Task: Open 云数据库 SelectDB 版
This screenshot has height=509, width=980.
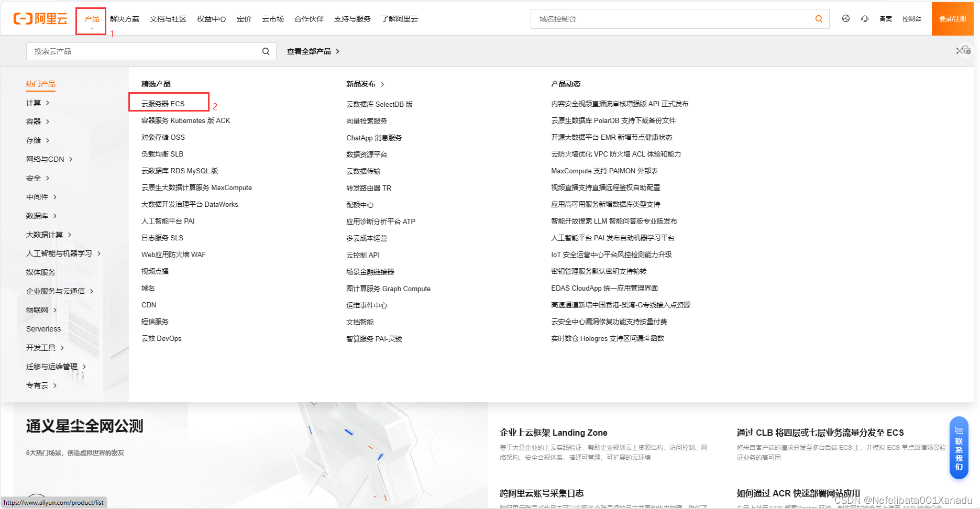Action: tap(380, 104)
